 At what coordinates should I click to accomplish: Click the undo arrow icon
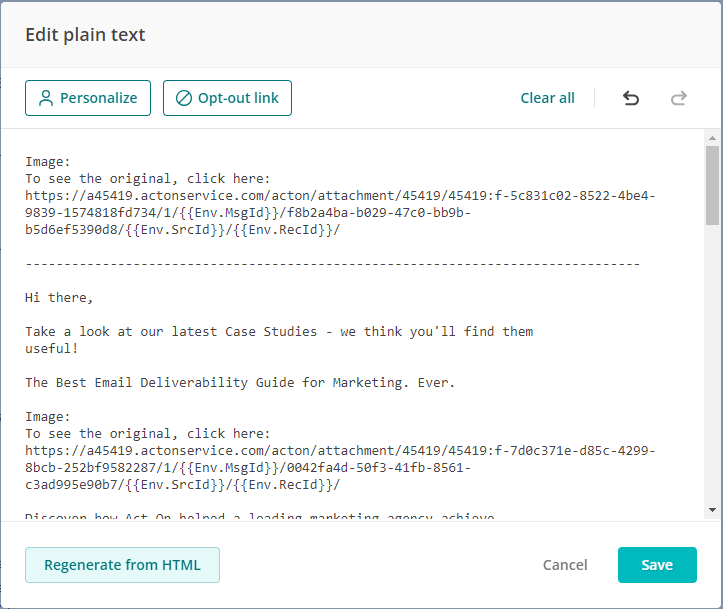coord(631,98)
